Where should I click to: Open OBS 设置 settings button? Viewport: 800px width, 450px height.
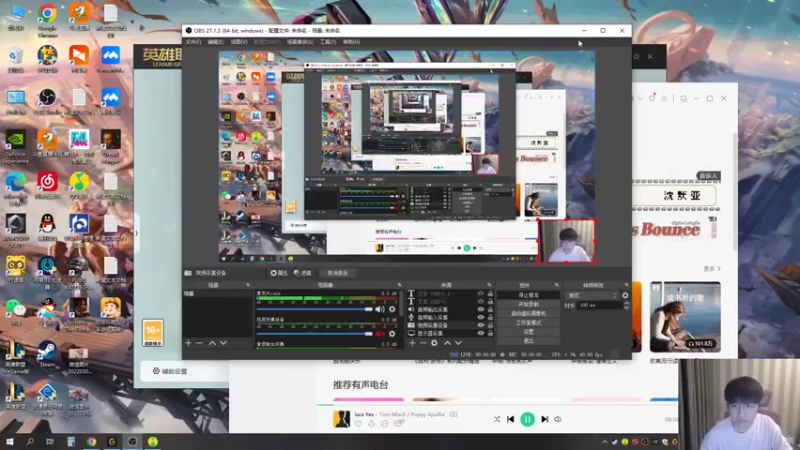coord(529,332)
